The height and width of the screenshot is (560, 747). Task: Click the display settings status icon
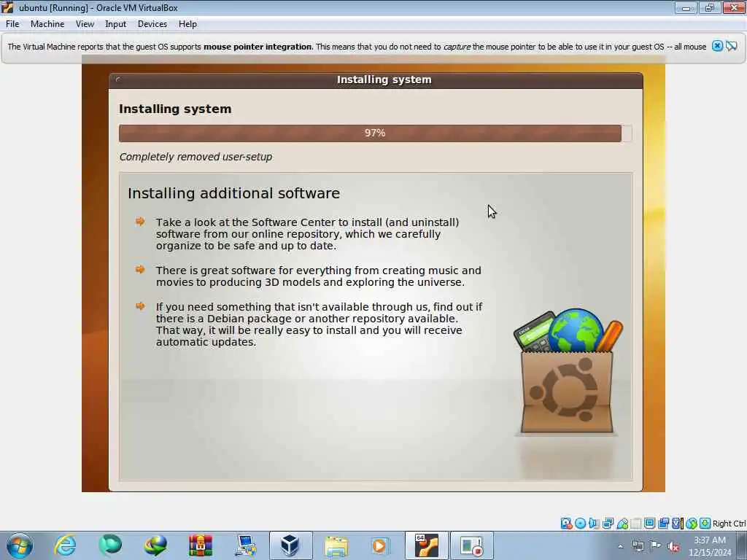[x=649, y=524]
